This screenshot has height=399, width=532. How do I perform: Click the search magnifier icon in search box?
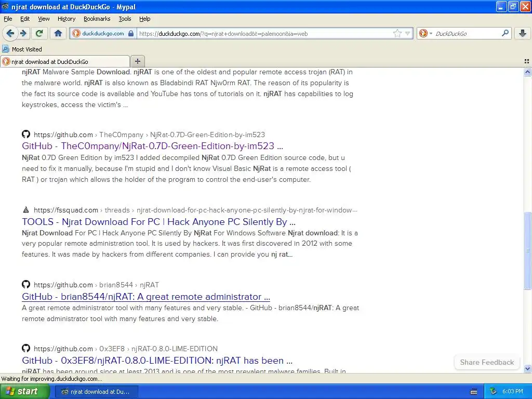505,33
